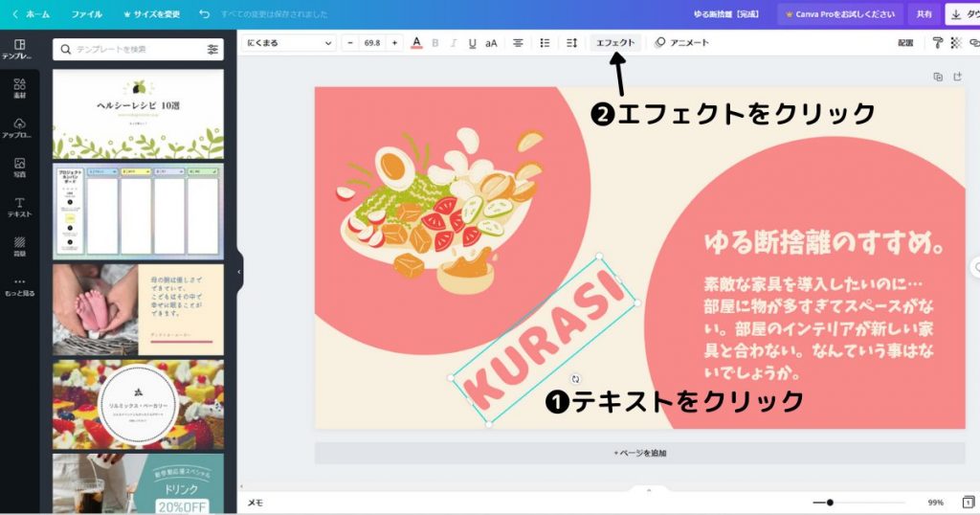Viewport: 980px width, 515px height.
Task: Click the copy style paint roller icon
Action: (938, 43)
